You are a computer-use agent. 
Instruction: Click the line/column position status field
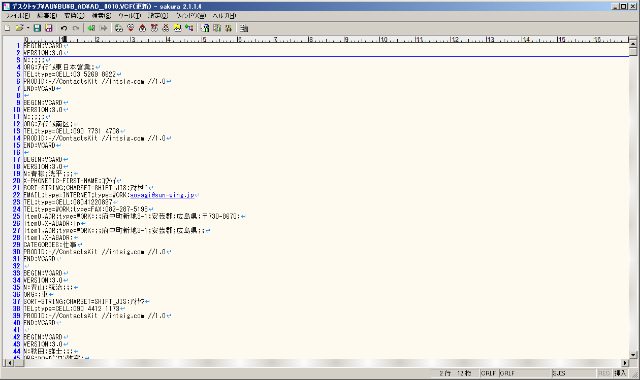[x=455, y=373]
